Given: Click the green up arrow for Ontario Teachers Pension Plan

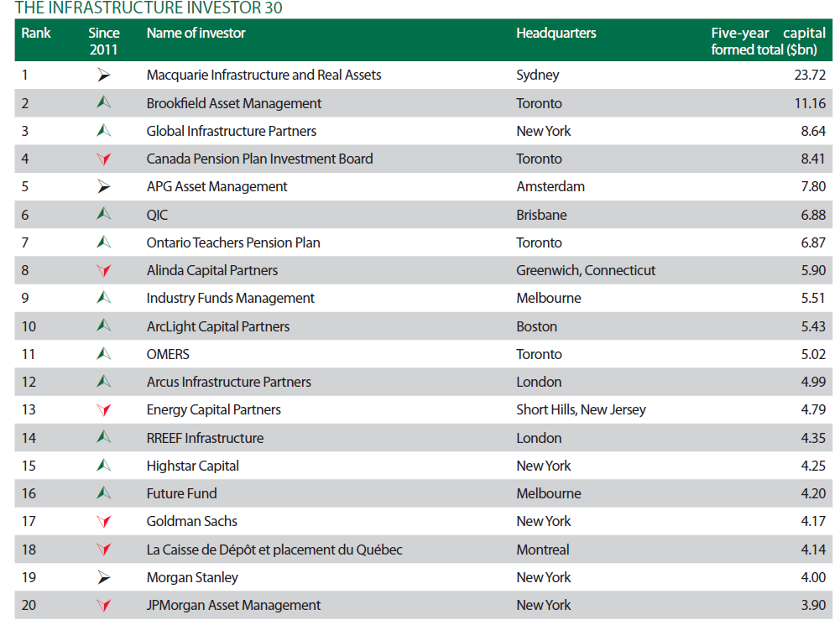Looking at the screenshot, I should [104, 242].
